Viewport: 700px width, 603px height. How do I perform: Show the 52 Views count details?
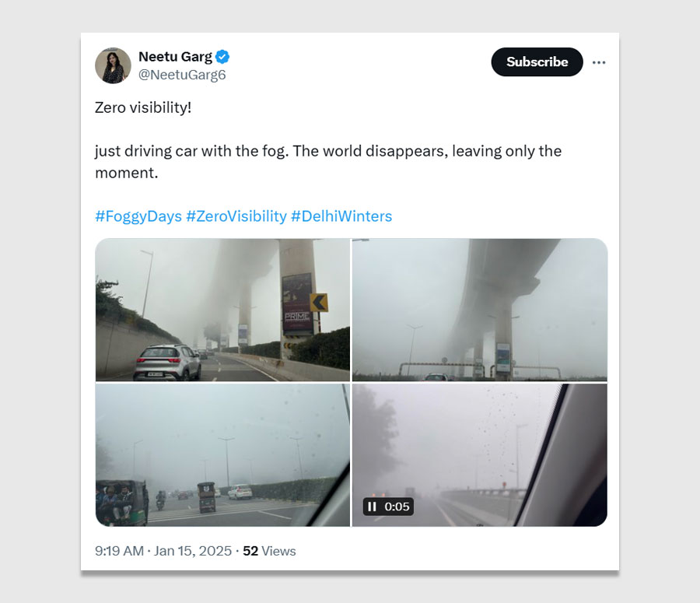click(269, 551)
